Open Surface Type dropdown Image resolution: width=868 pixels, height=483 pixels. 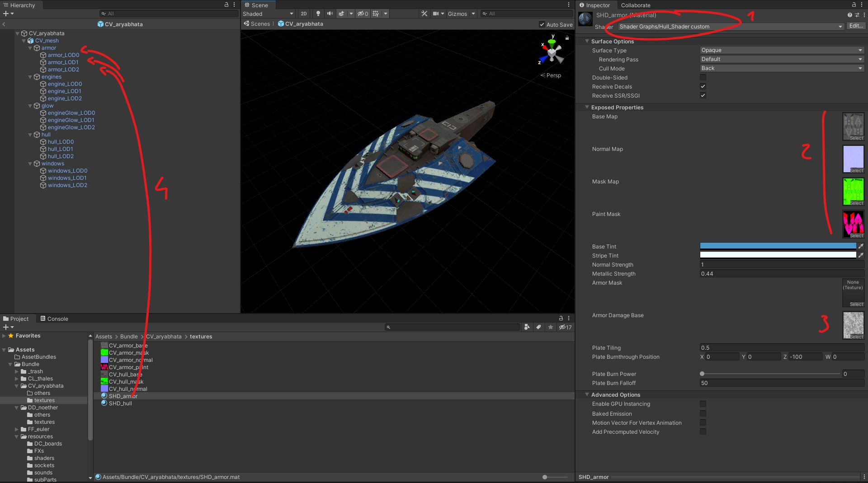click(782, 50)
